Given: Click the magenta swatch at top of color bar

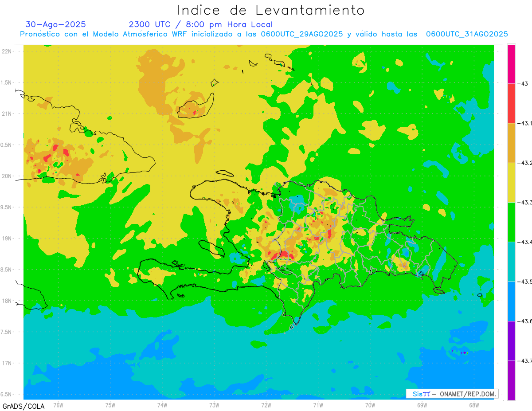Looking at the screenshot, I should coord(511,64).
